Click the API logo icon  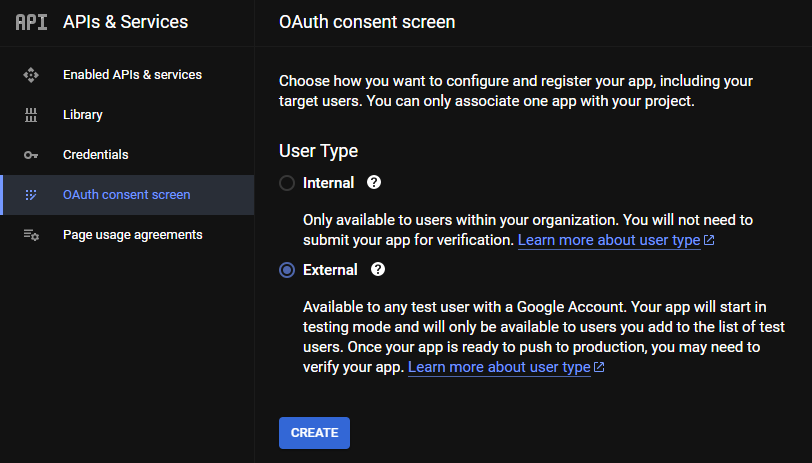[31, 22]
